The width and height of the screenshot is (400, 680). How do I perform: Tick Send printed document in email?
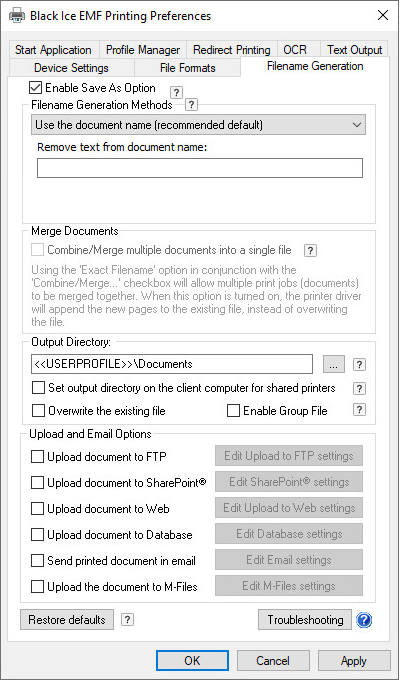(38, 561)
